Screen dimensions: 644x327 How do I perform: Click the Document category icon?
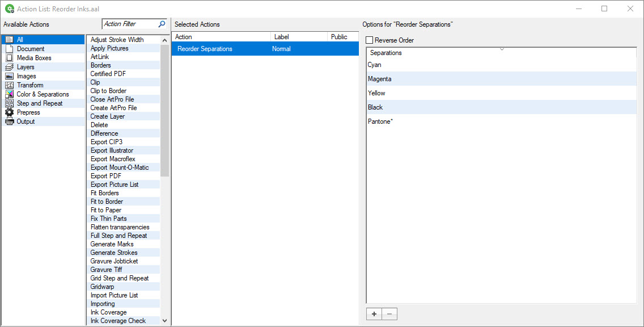point(9,48)
